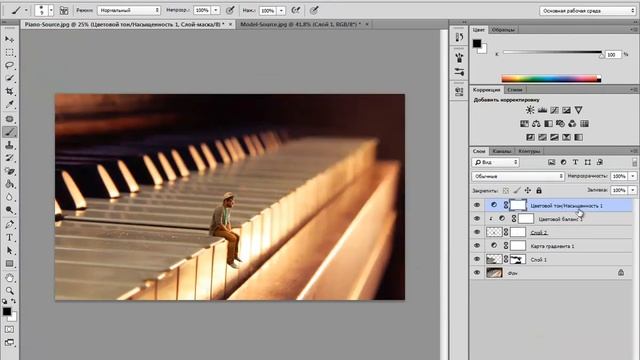
Task: Select the Hand tool
Action: pos(9,278)
